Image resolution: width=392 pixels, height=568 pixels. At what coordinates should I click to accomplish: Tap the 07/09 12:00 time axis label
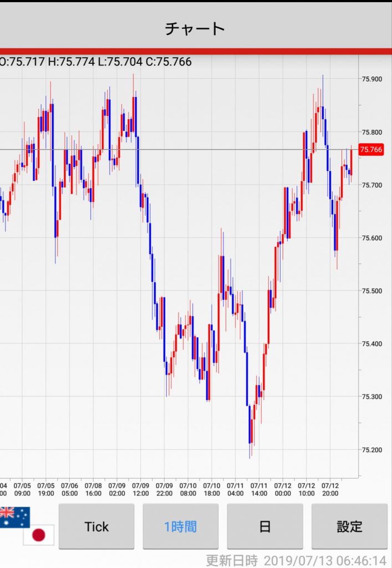click(141, 489)
